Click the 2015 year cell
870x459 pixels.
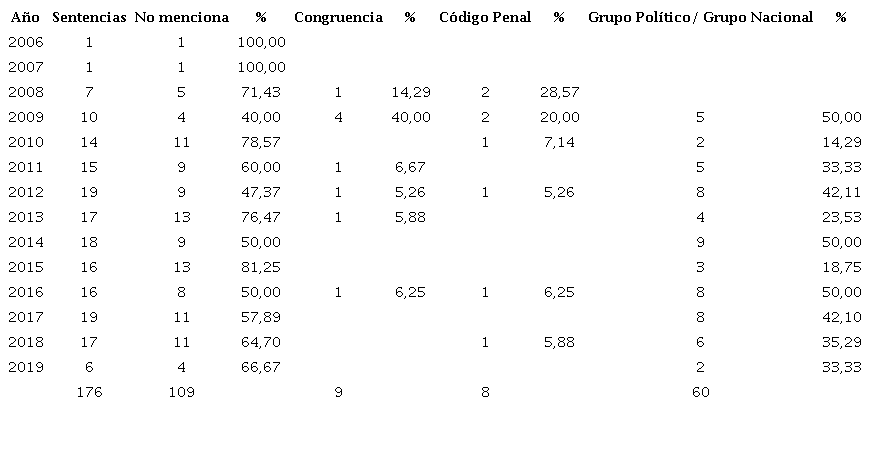[25, 267]
